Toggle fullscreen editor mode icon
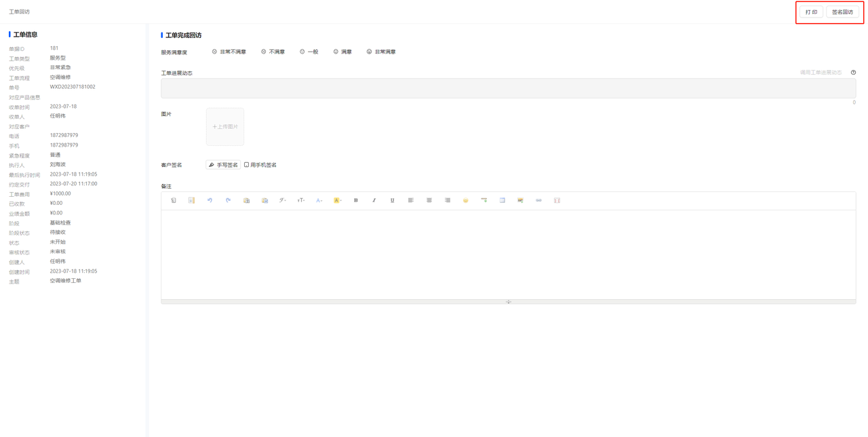The width and height of the screenshot is (868, 437). tap(557, 200)
